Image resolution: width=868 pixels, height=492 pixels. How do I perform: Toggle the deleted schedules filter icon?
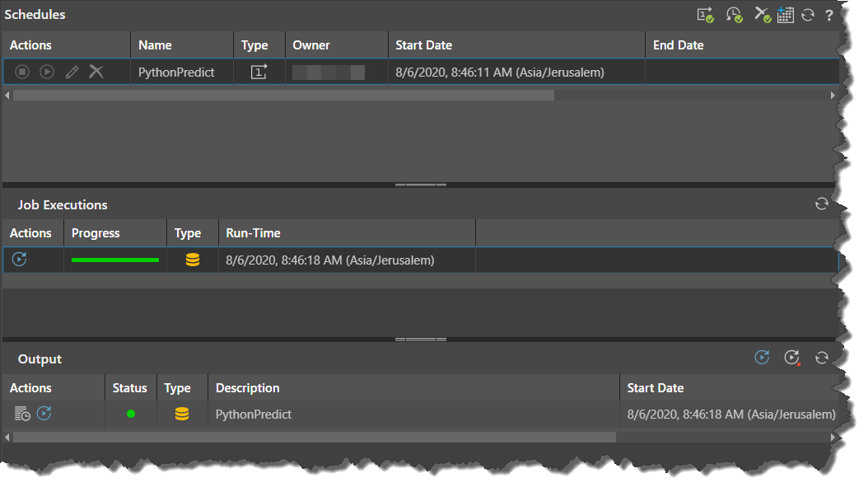pyautogui.click(x=762, y=15)
